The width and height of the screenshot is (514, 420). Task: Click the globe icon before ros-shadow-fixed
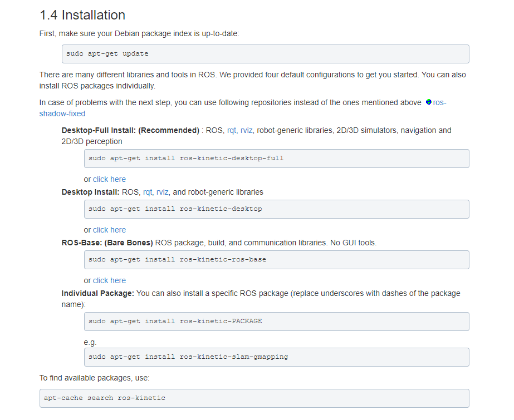(x=428, y=102)
